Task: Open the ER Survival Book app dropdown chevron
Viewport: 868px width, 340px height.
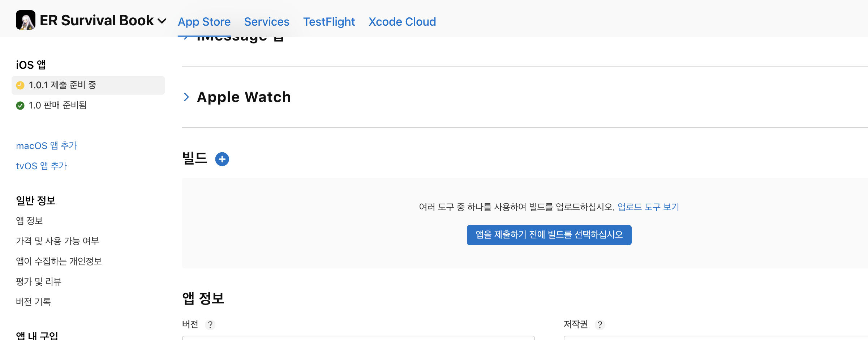Action: 162,21
